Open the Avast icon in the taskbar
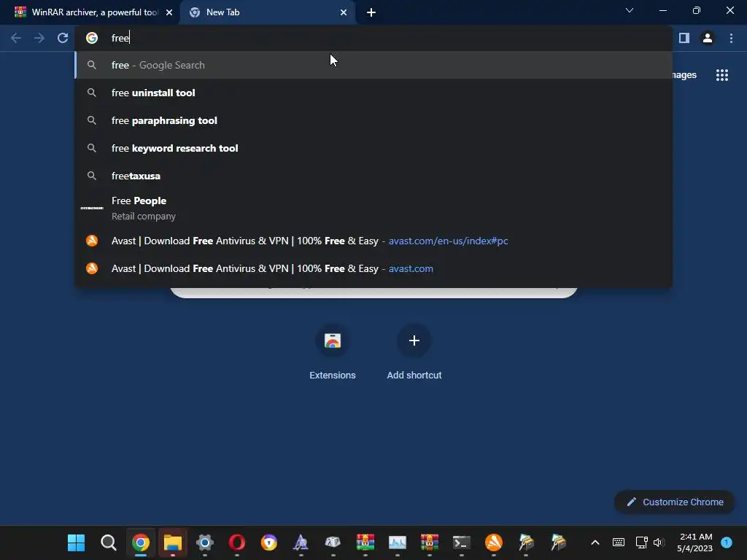The width and height of the screenshot is (747, 560). click(x=494, y=542)
